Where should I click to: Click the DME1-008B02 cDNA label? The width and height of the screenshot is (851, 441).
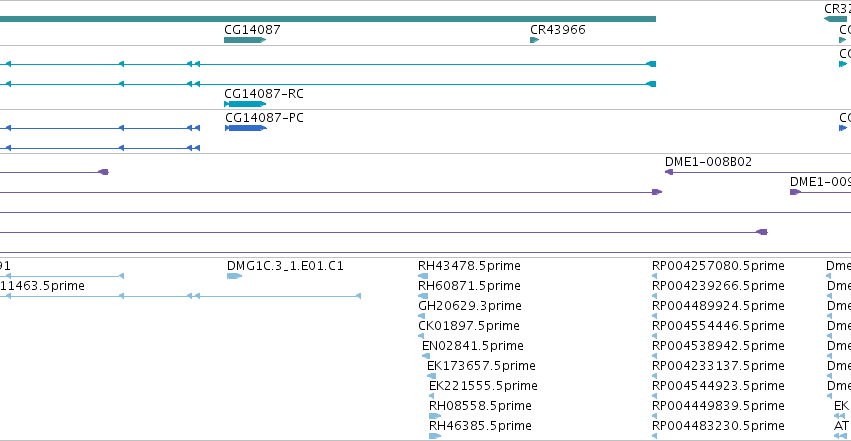[708, 162]
